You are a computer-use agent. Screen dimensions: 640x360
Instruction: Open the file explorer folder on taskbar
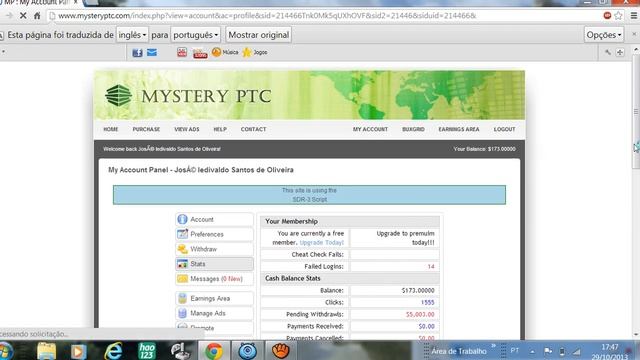point(46,351)
